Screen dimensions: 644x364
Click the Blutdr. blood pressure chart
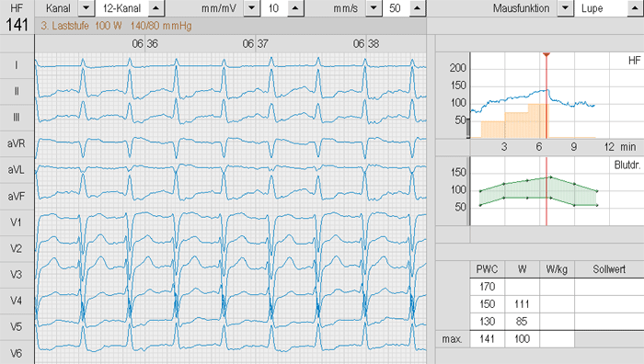(x=557, y=191)
